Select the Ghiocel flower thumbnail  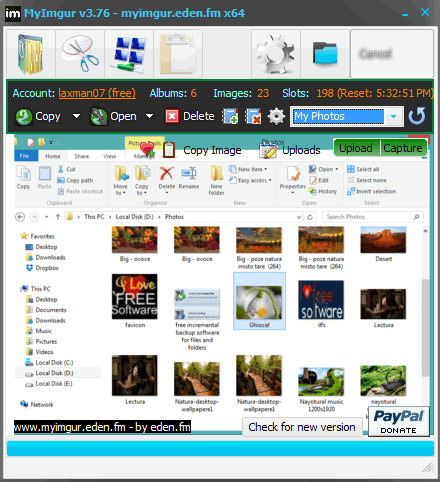pos(259,301)
